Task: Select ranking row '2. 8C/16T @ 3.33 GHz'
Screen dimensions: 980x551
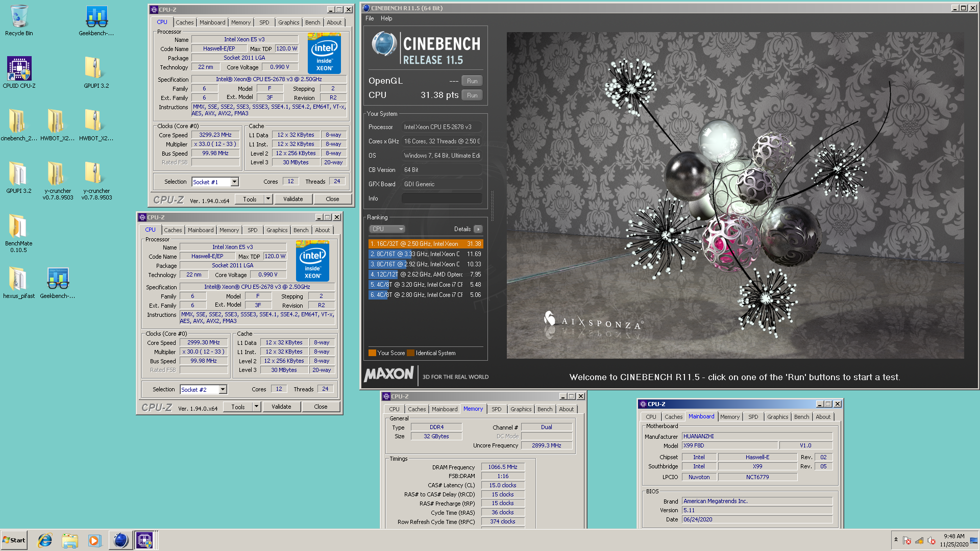Action: 426,254
